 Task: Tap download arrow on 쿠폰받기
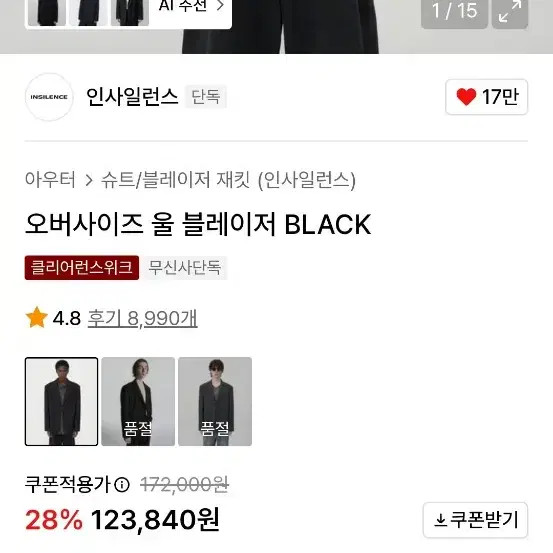click(x=440, y=520)
